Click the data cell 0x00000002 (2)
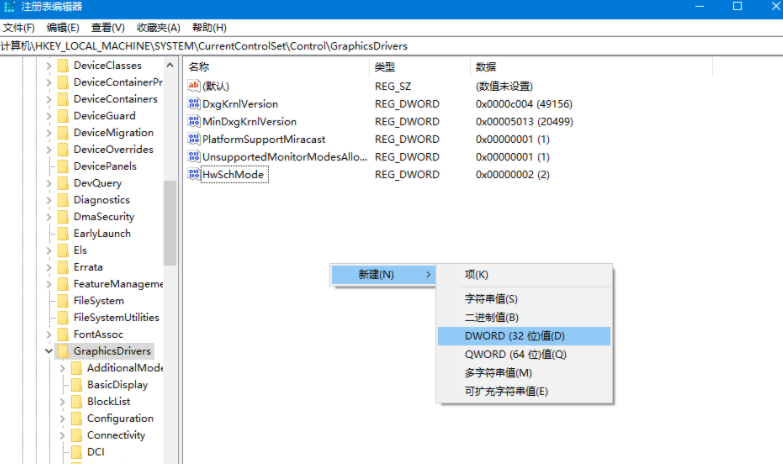The image size is (783, 464). coord(513,174)
